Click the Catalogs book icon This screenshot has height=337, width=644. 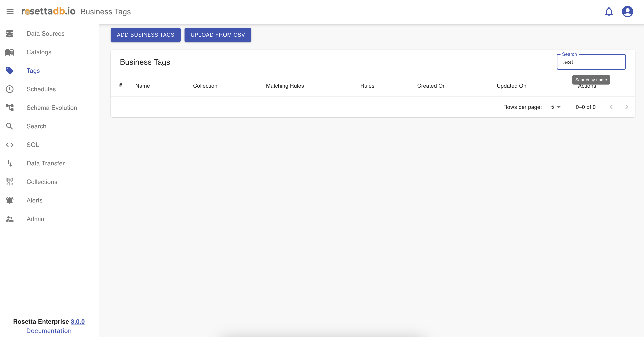(9, 52)
